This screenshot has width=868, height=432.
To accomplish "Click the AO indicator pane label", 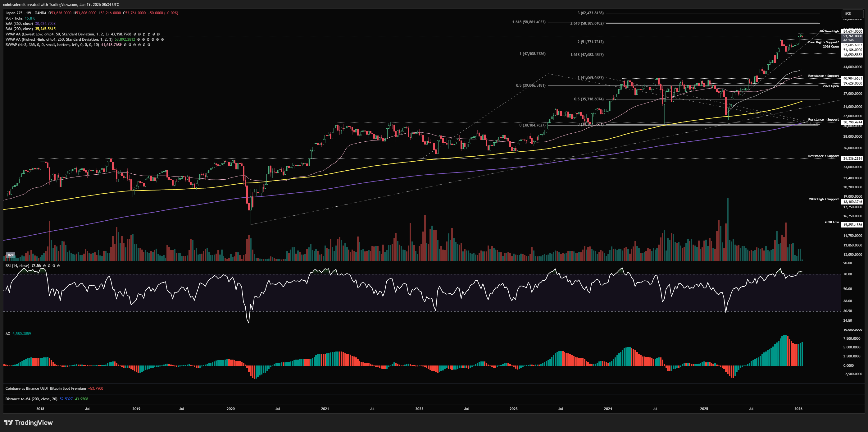I will pos(8,333).
